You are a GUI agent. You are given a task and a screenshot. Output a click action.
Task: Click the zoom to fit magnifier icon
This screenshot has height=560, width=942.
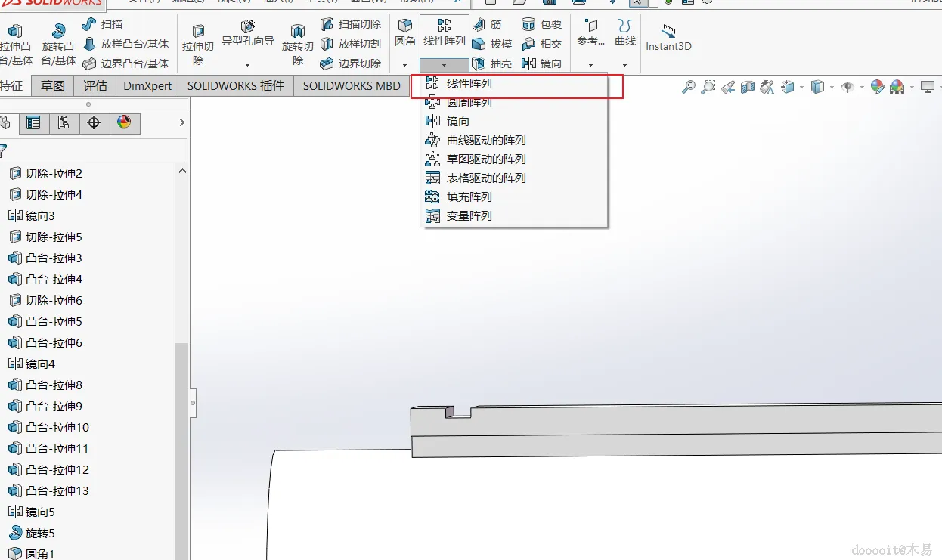click(689, 87)
